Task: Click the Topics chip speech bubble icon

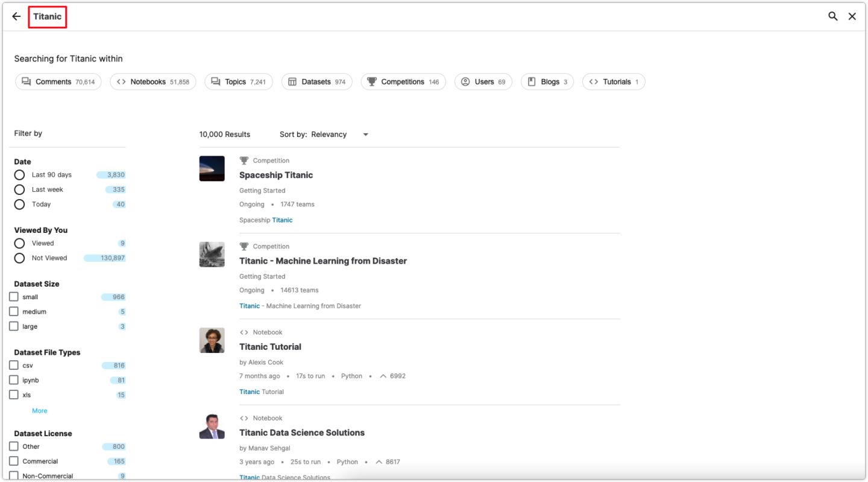Action: (x=216, y=81)
